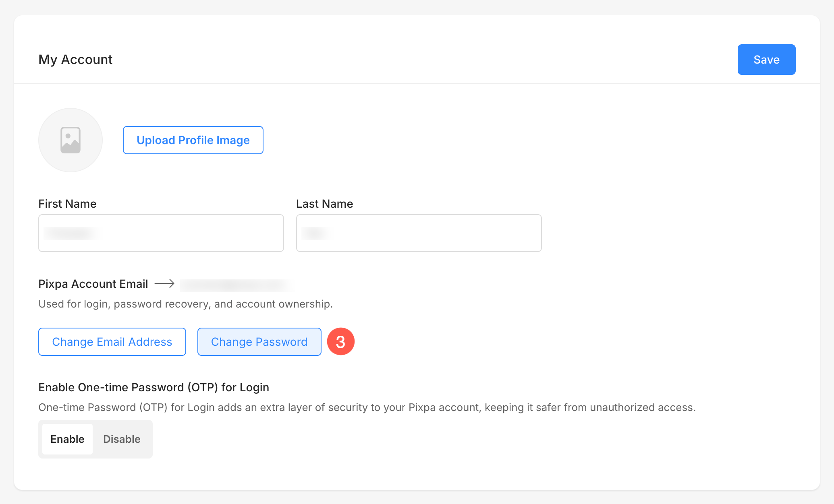The image size is (834, 504).
Task: Click the First Name label
Action: (67, 204)
